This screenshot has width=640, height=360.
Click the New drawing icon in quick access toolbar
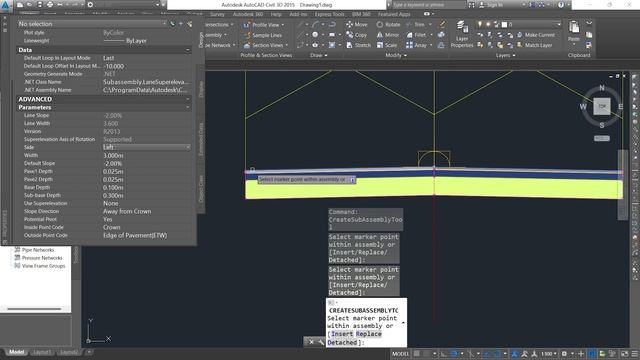click(x=20, y=5)
